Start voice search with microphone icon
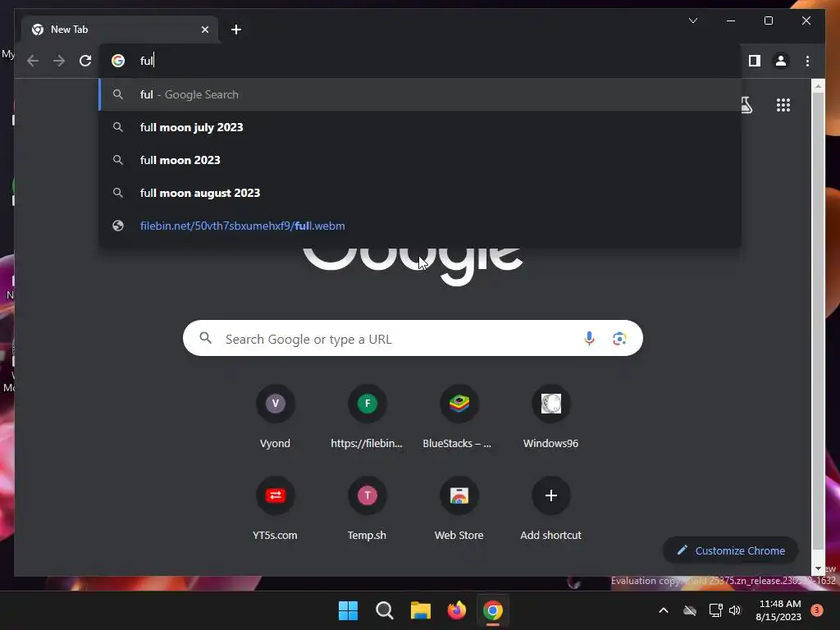The height and width of the screenshot is (630, 840). coord(589,339)
